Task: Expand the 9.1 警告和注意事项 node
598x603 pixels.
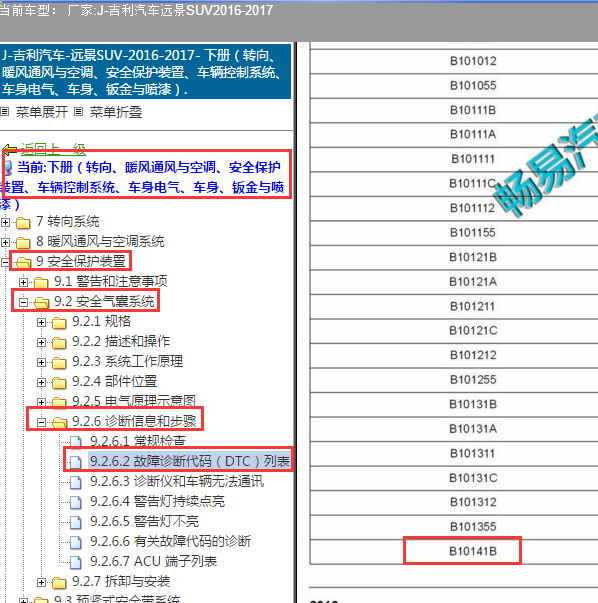Action: [x=23, y=282]
